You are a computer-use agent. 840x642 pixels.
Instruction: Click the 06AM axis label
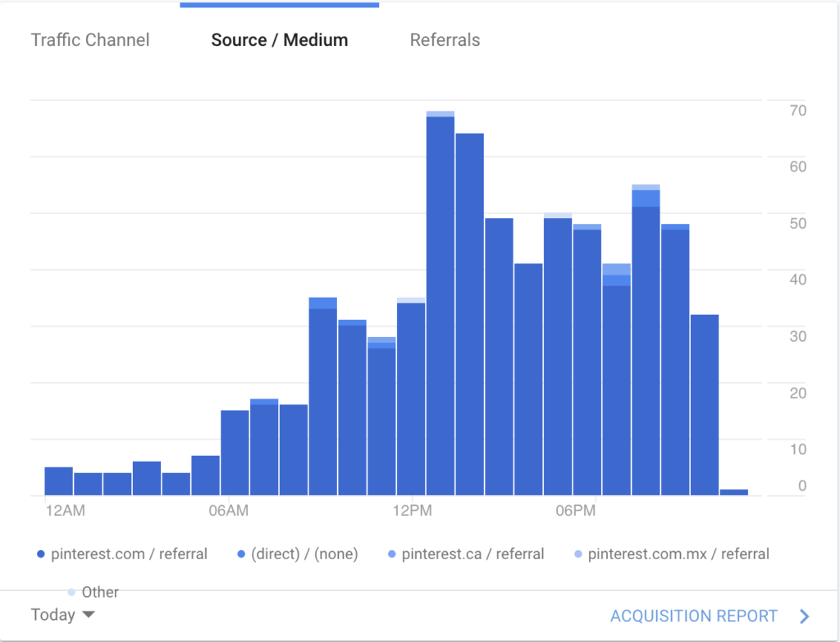click(x=230, y=510)
